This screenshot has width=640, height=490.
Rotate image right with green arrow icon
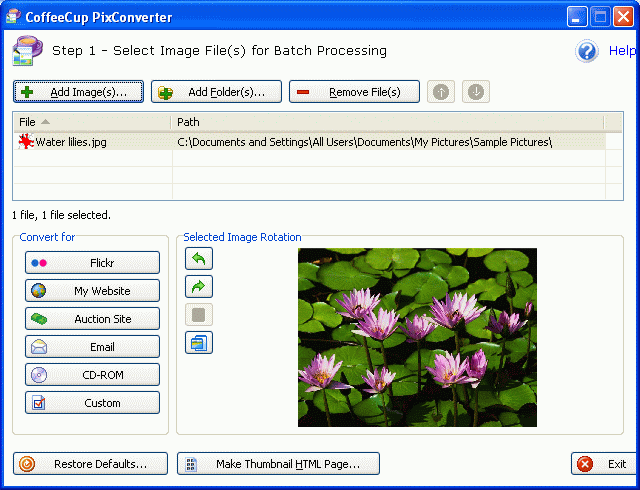(199, 287)
